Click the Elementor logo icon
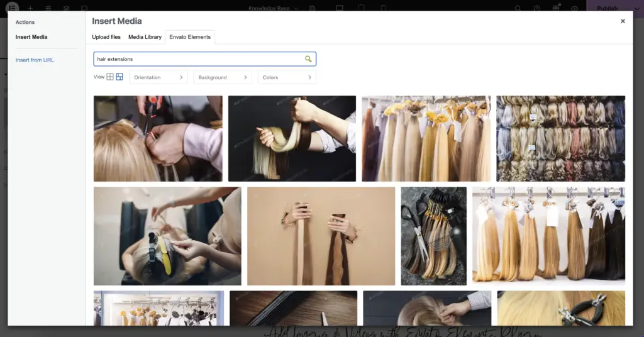This screenshot has height=337, width=644. pos(12,8)
